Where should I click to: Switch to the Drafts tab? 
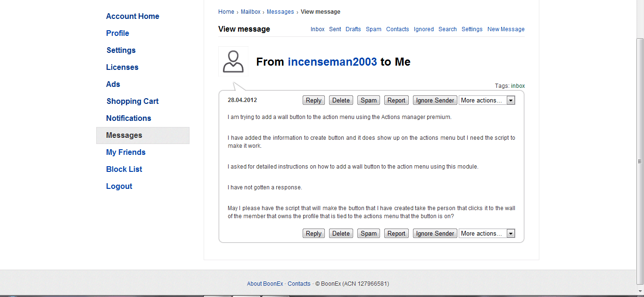(x=353, y=29)
